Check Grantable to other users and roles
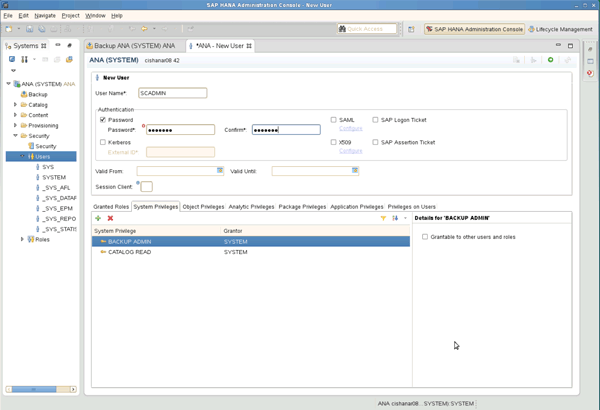The width and height of the screenshot is (600, 410). [x=425, y=237]
